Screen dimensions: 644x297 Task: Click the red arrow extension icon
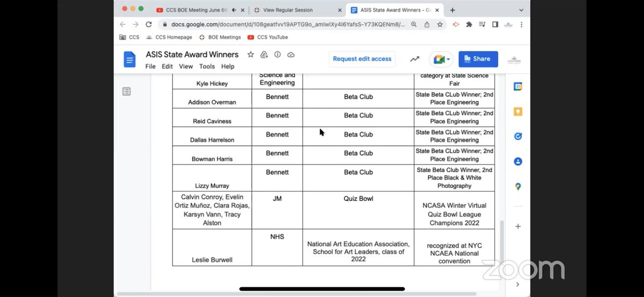[x=456, y=24]
